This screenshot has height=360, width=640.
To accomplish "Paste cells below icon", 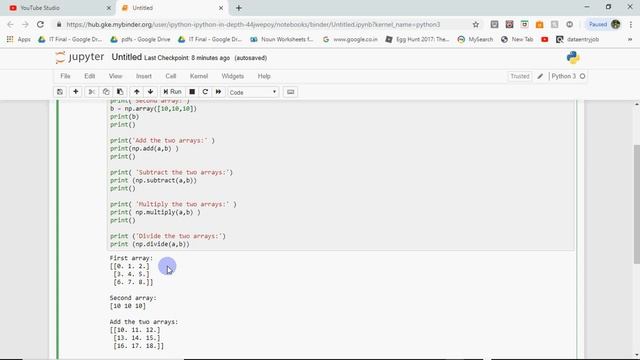I will pyautogui.click(x=120, y=92).
